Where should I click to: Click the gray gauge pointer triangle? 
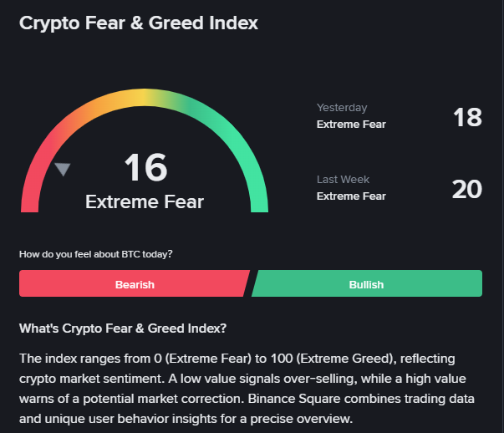(63, 169)
